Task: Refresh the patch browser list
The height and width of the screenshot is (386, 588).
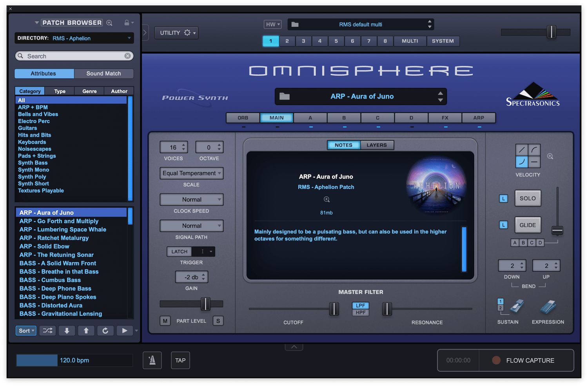Action: click(x=105, y=331)
